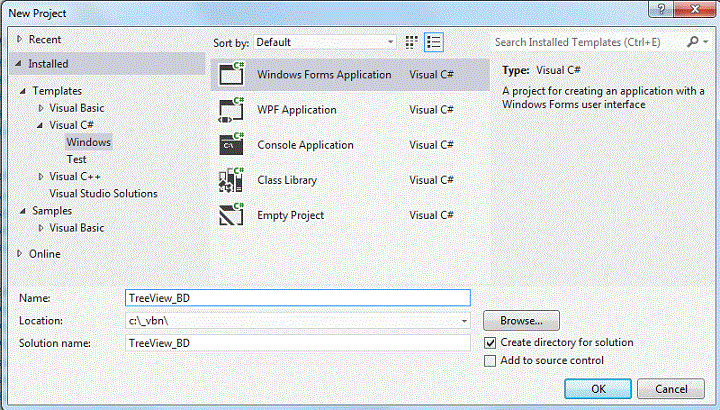Enable Add to source control checkbox

pyautogui.click(x=490, y=361)
